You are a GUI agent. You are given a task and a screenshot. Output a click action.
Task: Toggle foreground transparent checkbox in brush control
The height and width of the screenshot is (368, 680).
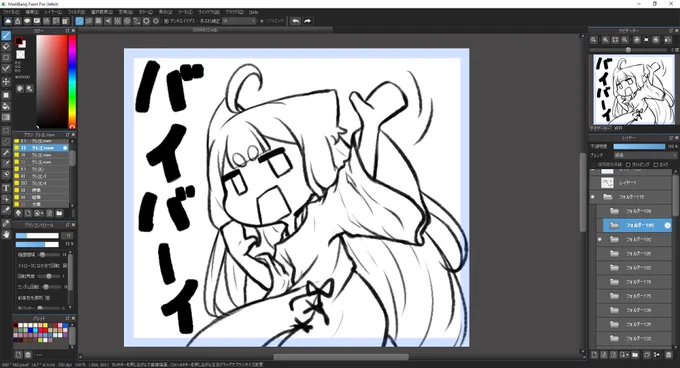(47, 298)
